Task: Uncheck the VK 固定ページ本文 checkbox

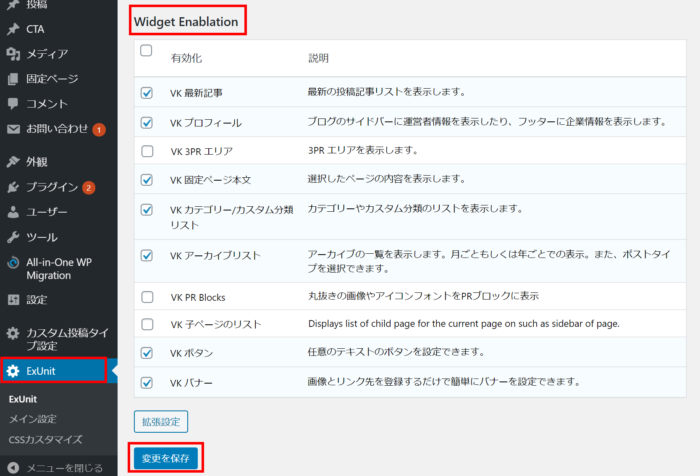Action: coord(146,180)
